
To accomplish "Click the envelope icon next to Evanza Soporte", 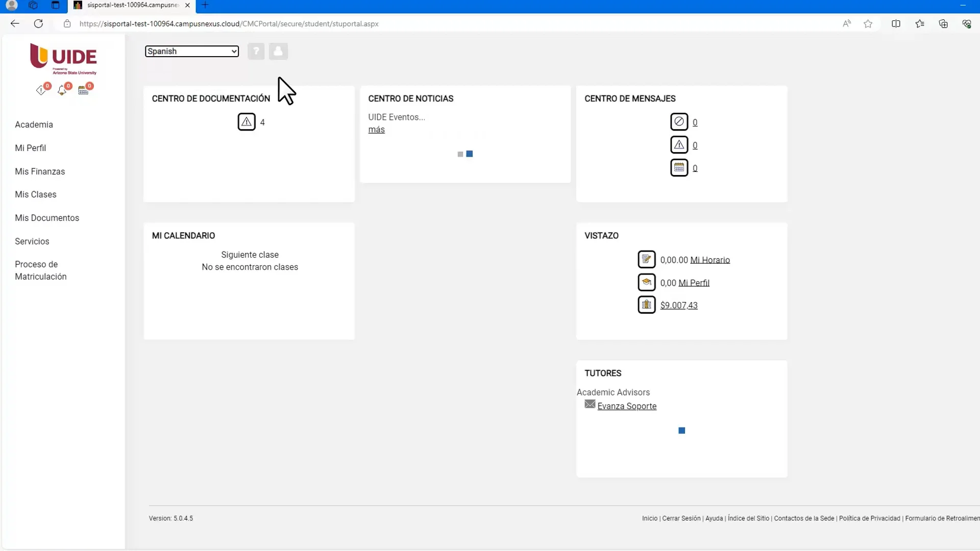I will pos(590,405).
